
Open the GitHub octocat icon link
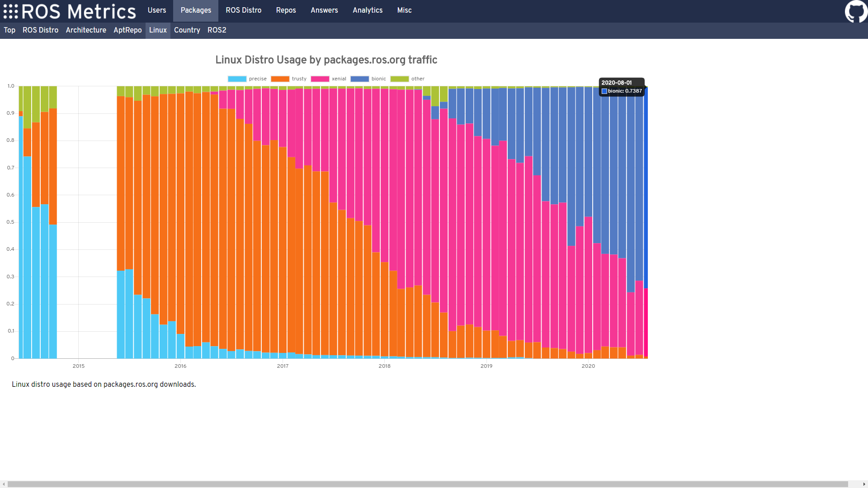coord(856,11)
